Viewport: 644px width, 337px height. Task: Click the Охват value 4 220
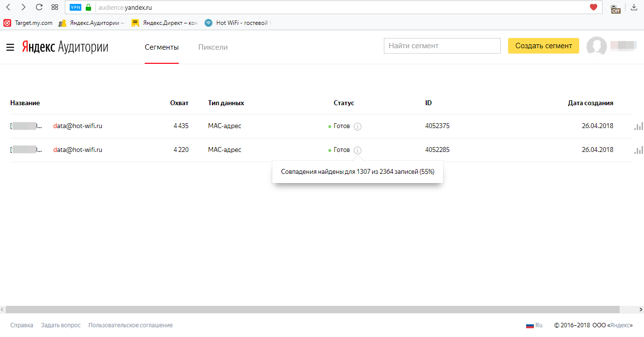tap(181, 150)
